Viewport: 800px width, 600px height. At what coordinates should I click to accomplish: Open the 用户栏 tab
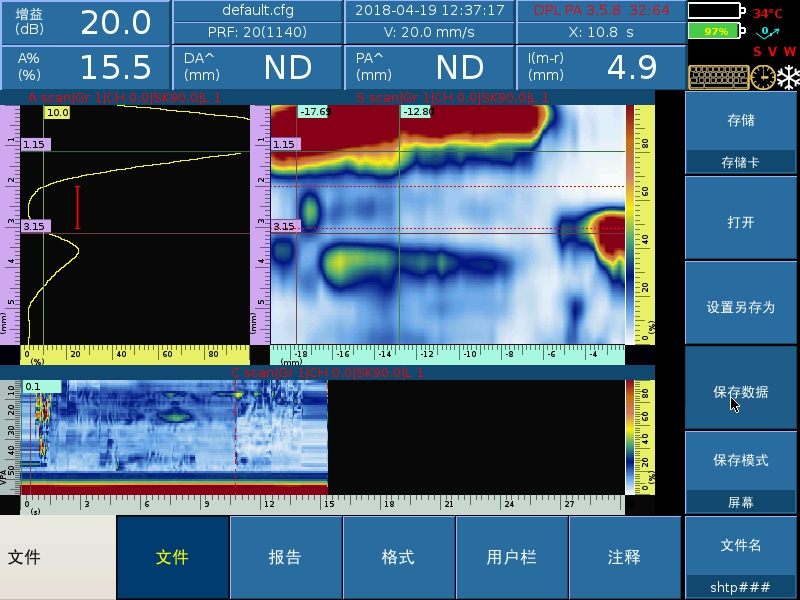click(512, 557)
